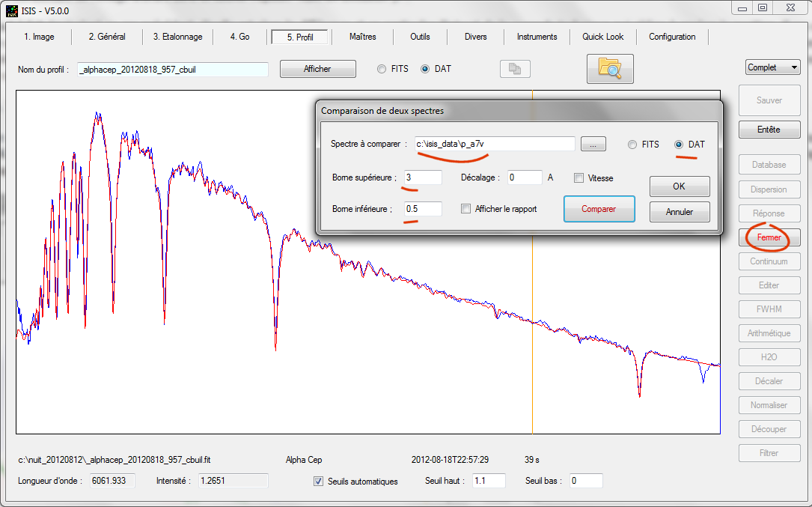
Task: Select the FITS radio next to Nom du profil
Action: pos(382,69)
